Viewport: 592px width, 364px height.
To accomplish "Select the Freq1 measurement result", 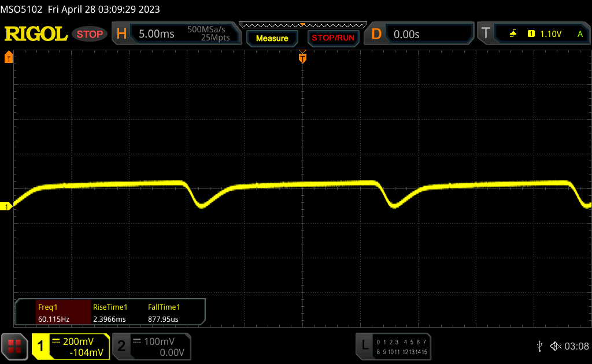I will (x=53, y=313).
